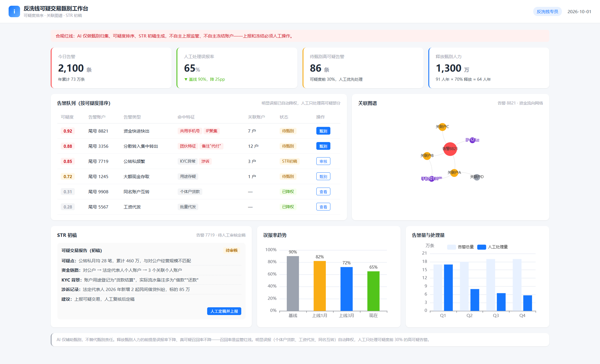
Task: Select the purple 手机号 138** node
Action: (x=432, y=179)
